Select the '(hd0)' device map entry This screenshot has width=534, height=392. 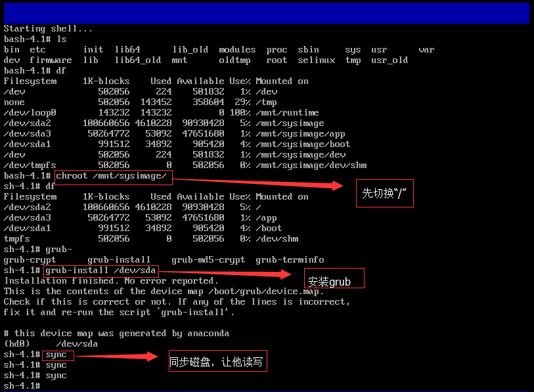tap(16, 344)
